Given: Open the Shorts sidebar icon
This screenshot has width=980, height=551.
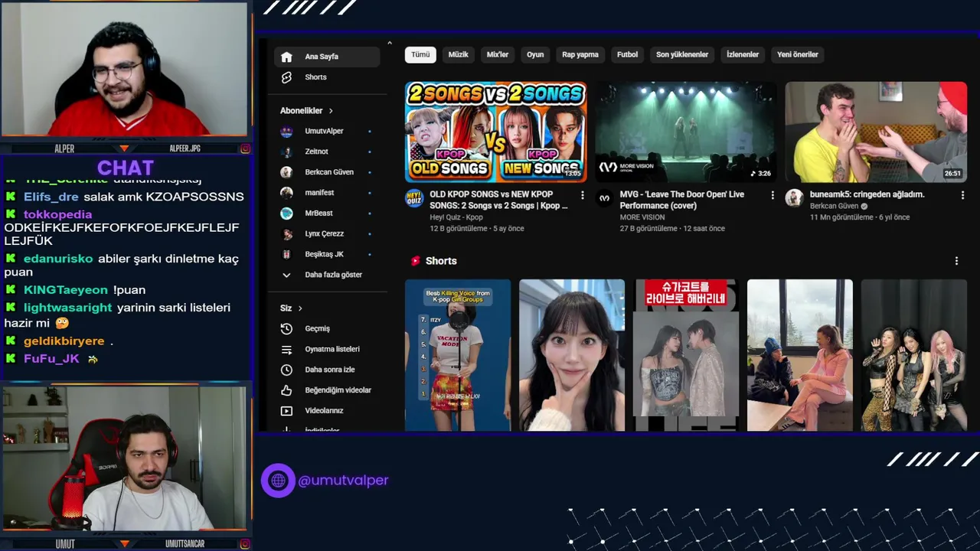Looking at the screenshot, I should [286, 77].
